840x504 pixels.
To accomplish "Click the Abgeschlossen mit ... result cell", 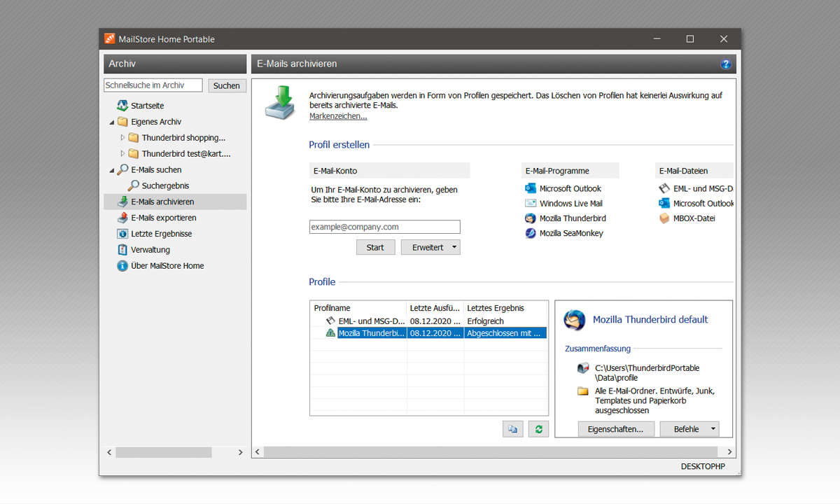I will tap(505, 333).
